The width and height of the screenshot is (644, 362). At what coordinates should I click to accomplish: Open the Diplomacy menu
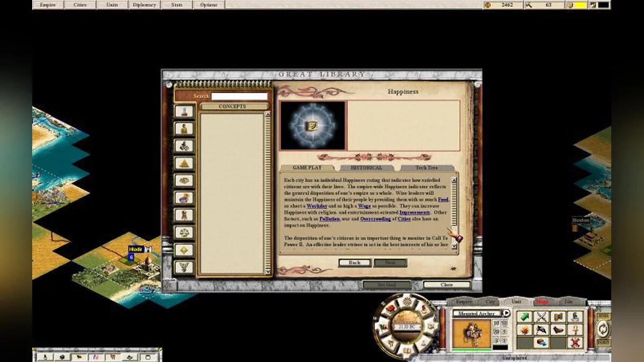pos(144,5)
